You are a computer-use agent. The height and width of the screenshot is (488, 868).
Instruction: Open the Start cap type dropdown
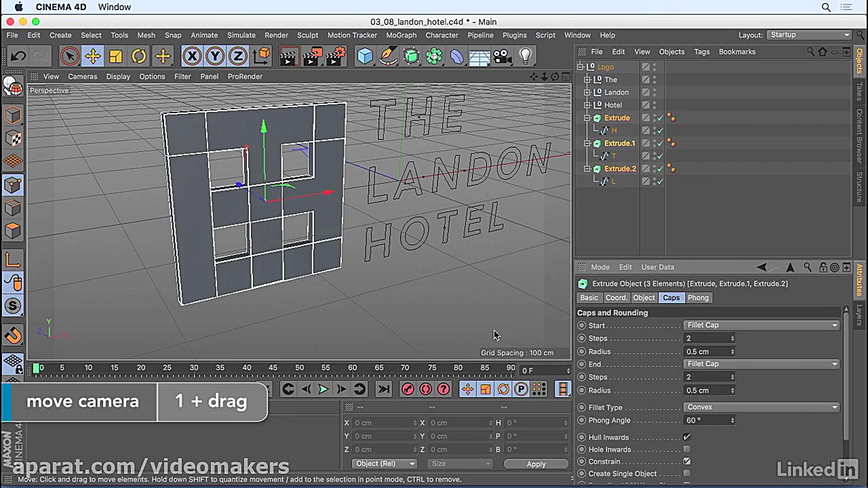click(x=762, y=325)
